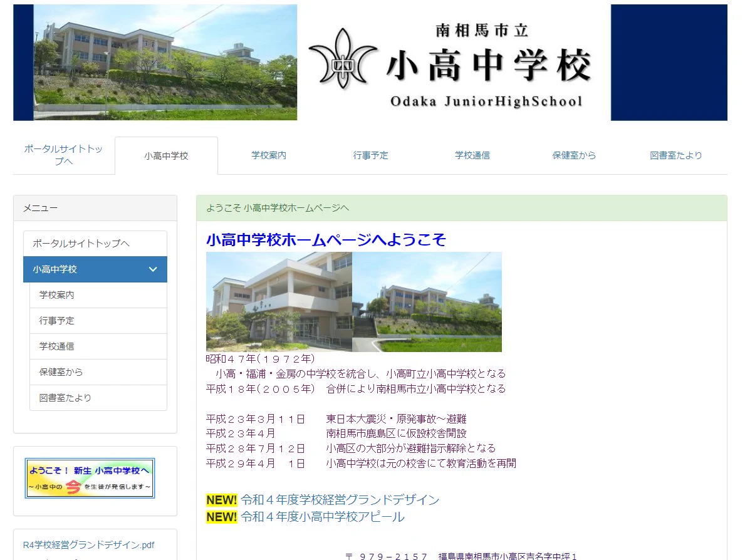
Task: Collapse the 小高中学校 sidebar menu chevron
Action: [152, 269]
